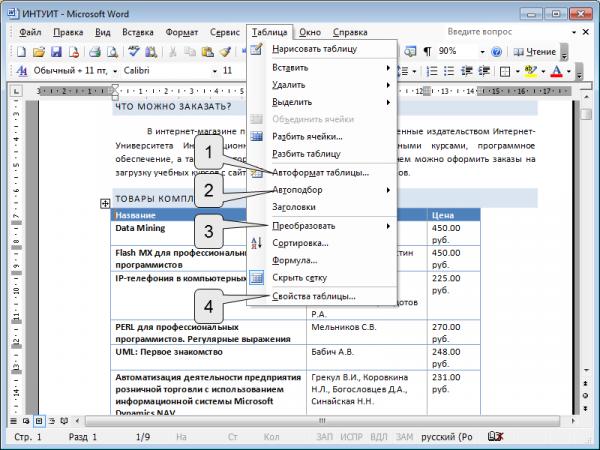This screenshot has width=600, height=450.
Task: Open the highlight color dropdown arrow
Action: (x=543, y=72)
